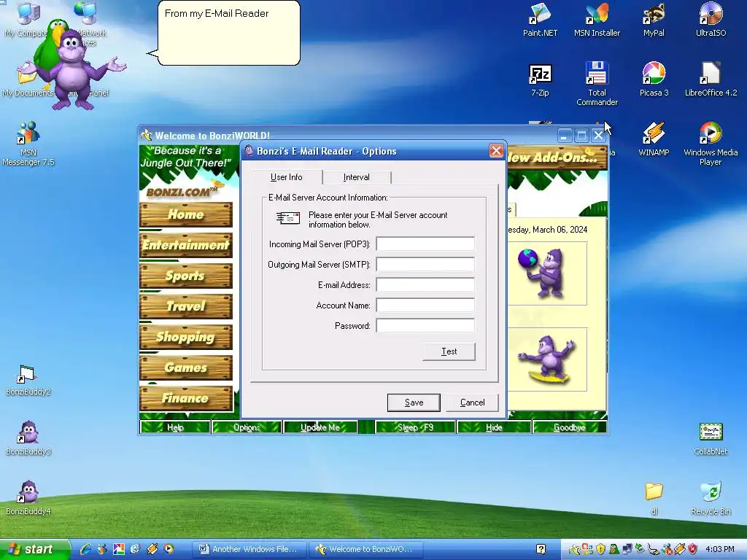Open the dl folder on desktop
747x560 pixels.
pos(654,498)
